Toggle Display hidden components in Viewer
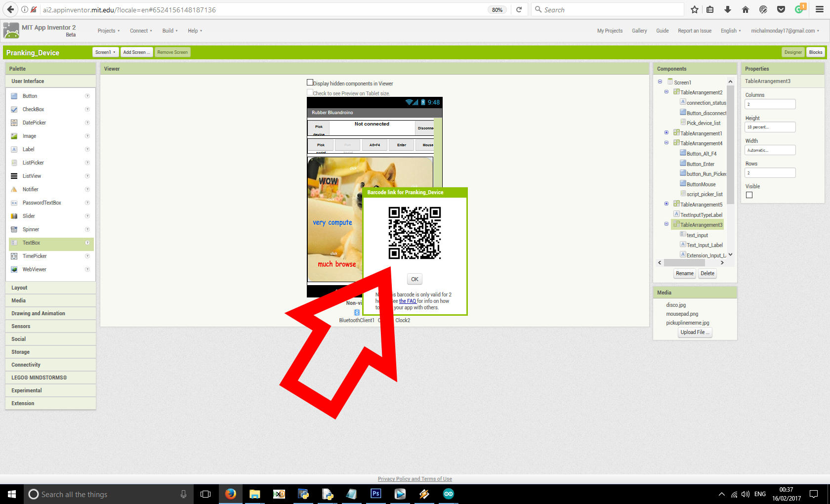830x504 pixels. 310,83
